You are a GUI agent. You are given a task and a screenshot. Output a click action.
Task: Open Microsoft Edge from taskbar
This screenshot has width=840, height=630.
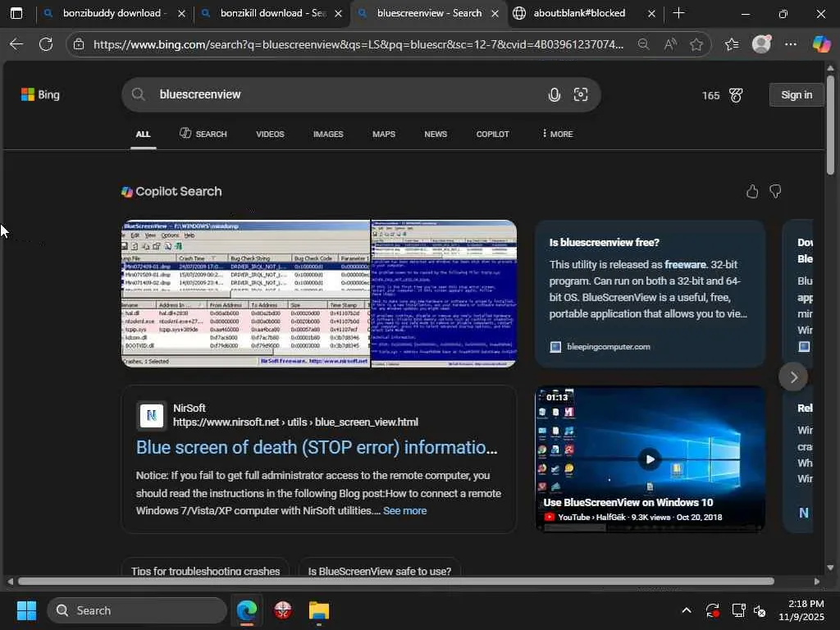(x=246, y=610)
